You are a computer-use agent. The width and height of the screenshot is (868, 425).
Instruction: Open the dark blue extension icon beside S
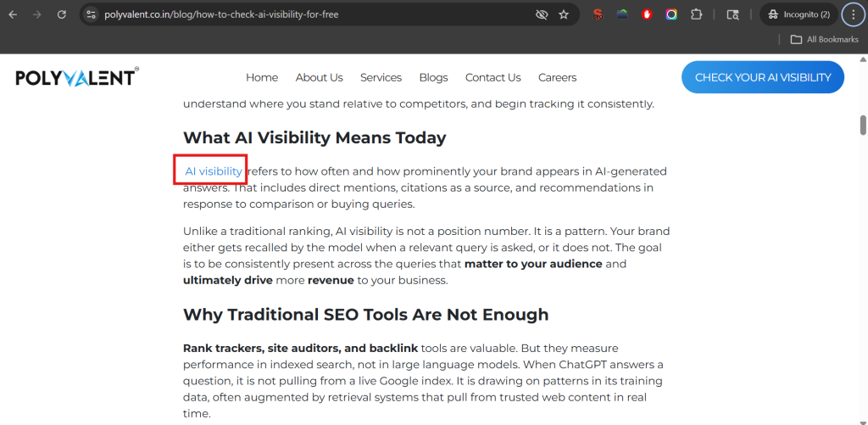tap(622, 14)
